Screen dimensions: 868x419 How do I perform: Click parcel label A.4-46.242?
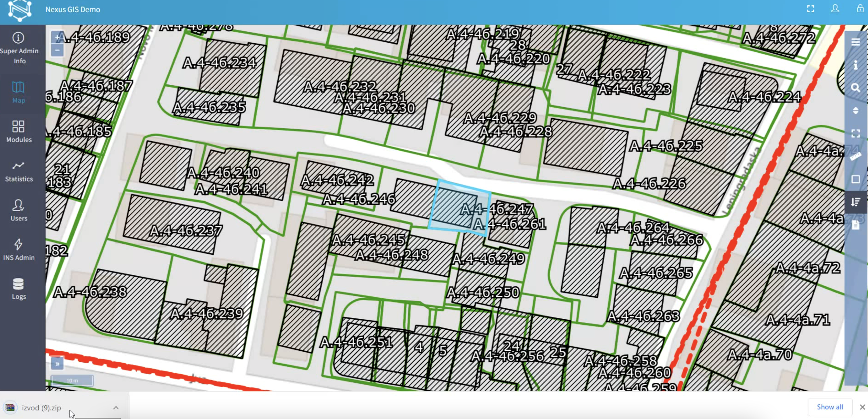[x=337, y=181]
